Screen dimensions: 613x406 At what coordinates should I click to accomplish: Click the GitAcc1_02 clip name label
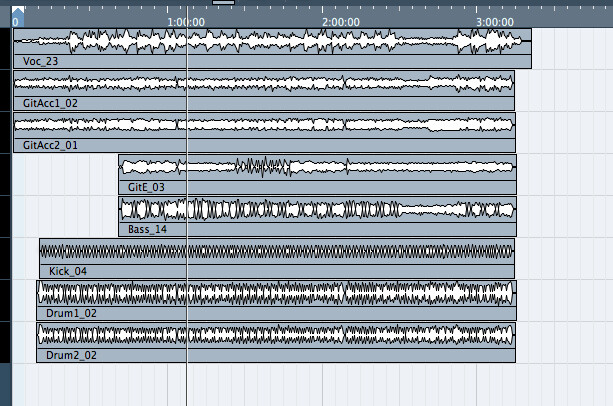(x=50, y=103)
